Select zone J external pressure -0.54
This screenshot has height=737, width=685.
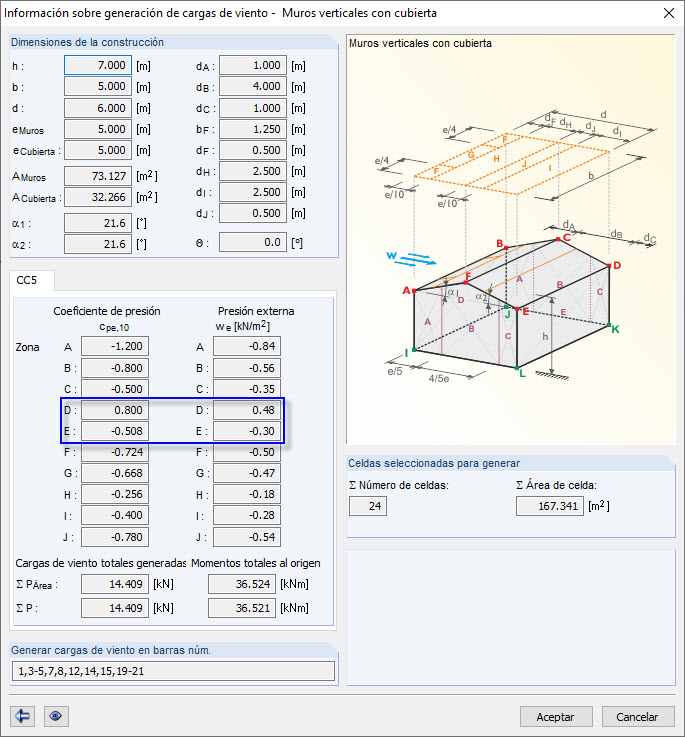pos(247,537)
